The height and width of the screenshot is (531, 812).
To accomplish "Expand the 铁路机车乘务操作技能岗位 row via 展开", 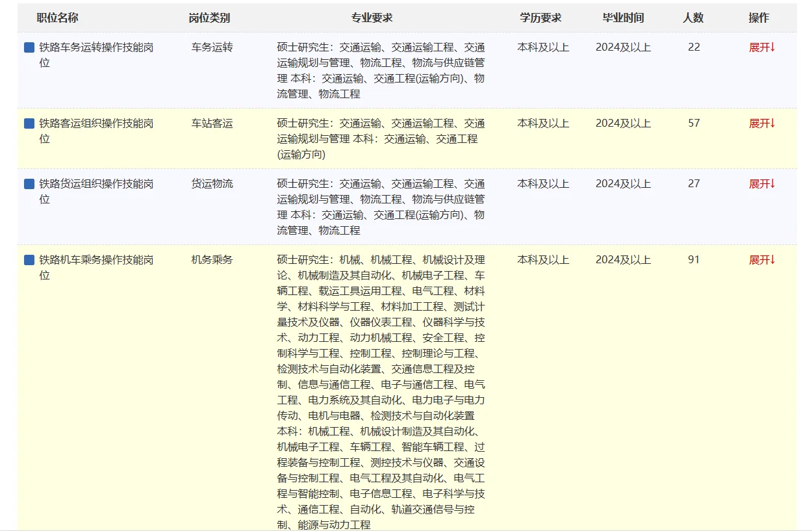I will [x=762, y=260].
